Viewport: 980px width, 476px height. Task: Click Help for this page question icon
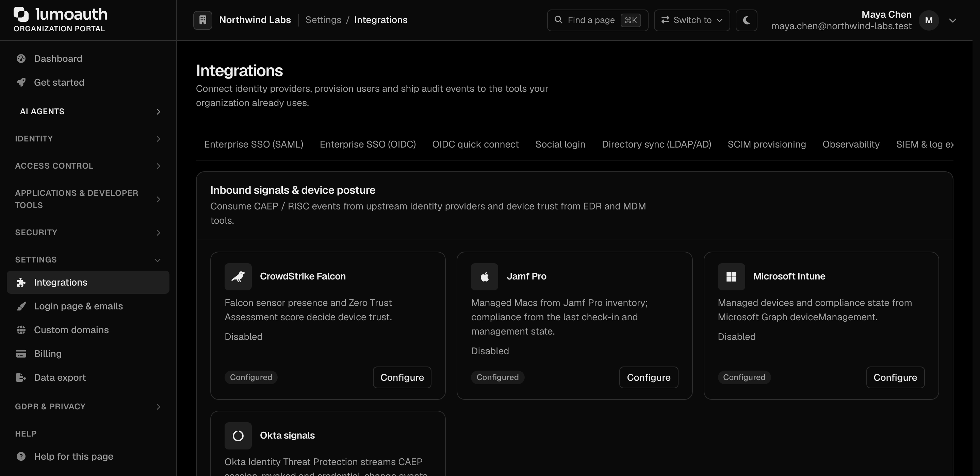click(x=21, y=456)
